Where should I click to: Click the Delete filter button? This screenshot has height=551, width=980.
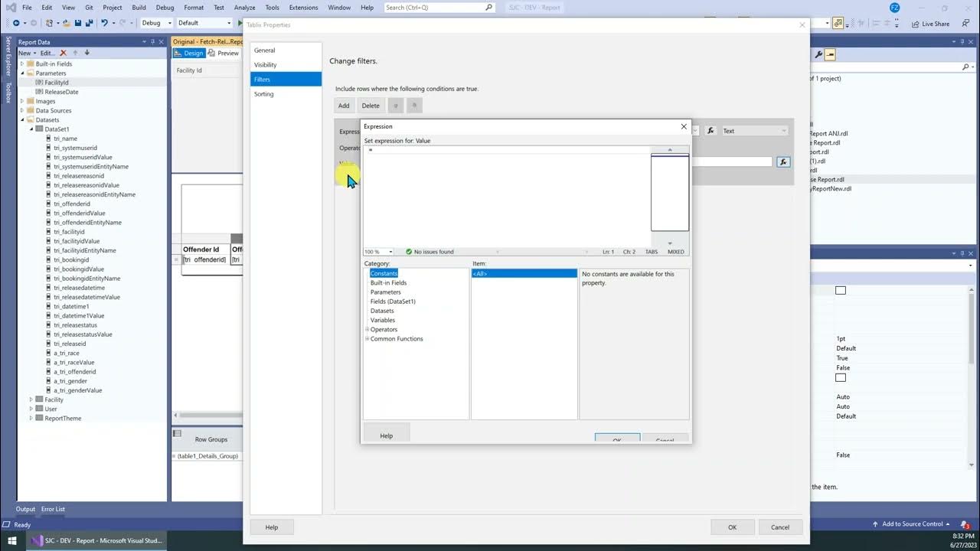371,106
